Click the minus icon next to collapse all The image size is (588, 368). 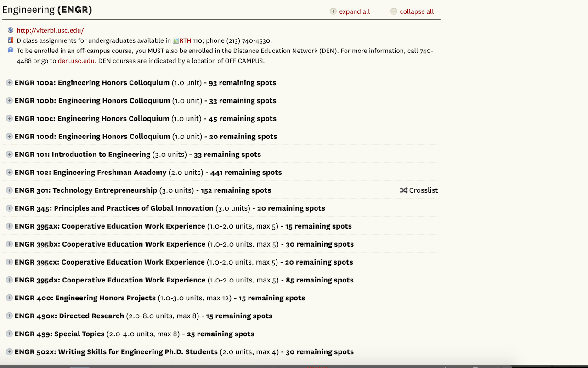coord(394,11)
